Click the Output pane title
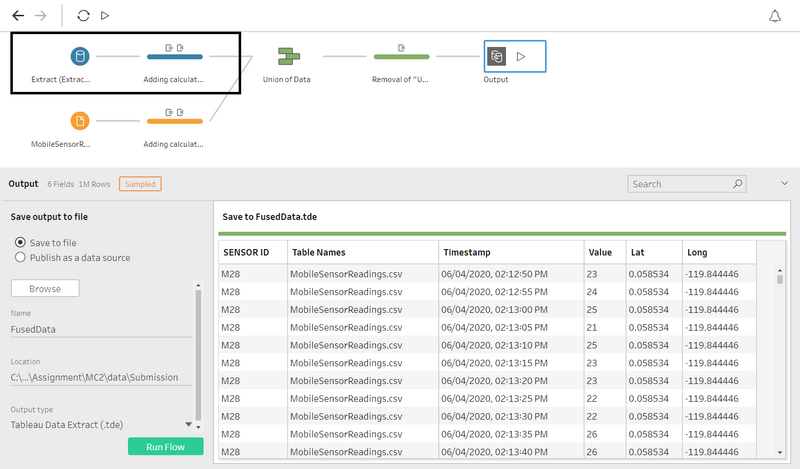The image size is (800, 469). pos(23,184)
